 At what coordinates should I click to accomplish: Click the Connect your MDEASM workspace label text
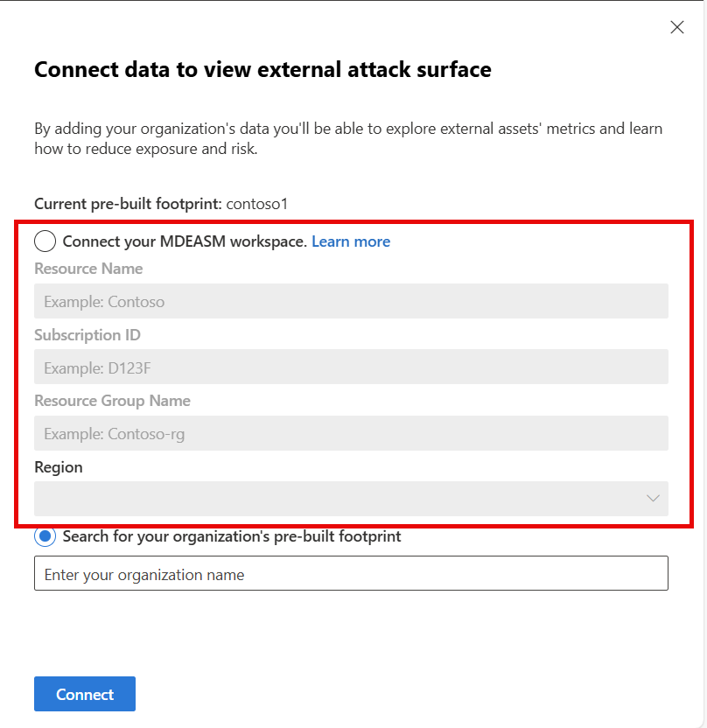tap(185, 241)
